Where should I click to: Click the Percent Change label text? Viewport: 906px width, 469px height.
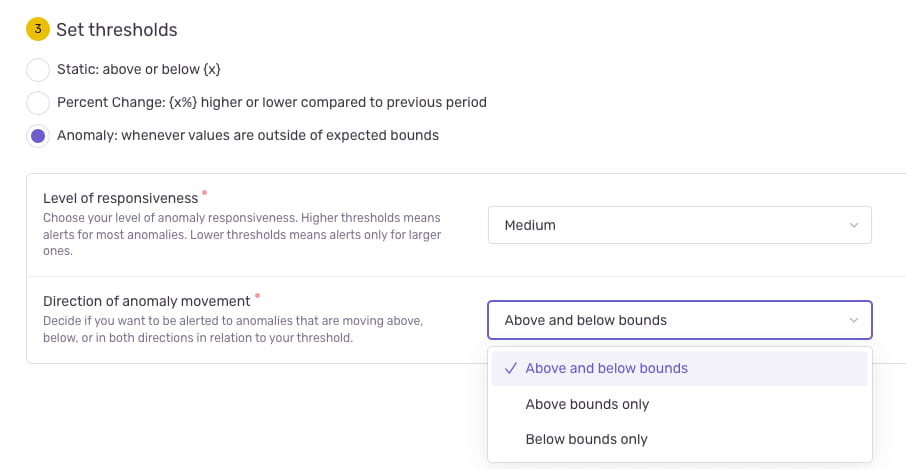tap(271, 102)
